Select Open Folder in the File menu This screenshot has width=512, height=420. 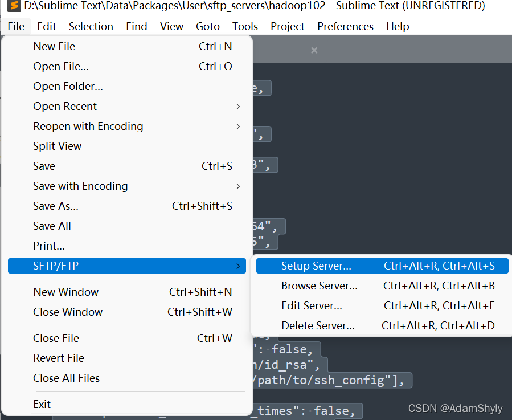[x=68, y=86]
